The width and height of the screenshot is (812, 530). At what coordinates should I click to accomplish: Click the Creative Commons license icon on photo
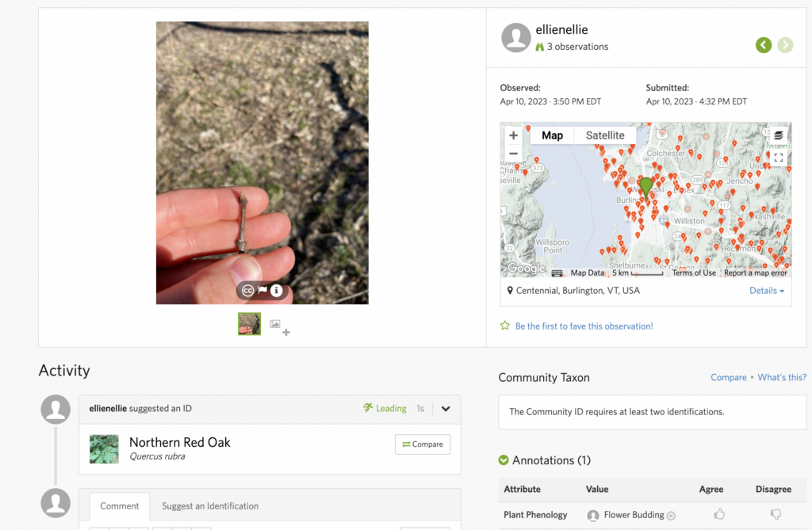248,291
